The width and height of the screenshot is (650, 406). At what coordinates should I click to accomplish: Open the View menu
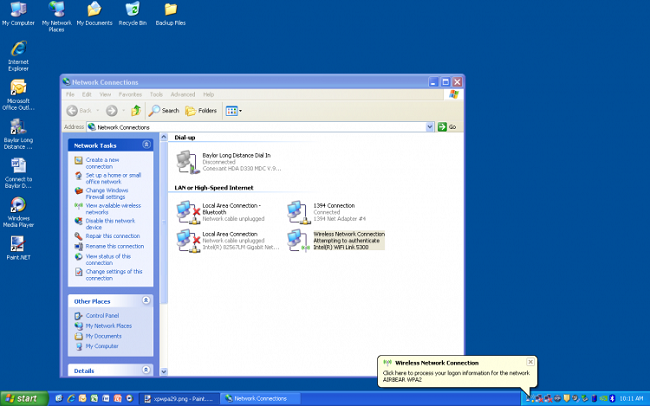tap(105, 95)
